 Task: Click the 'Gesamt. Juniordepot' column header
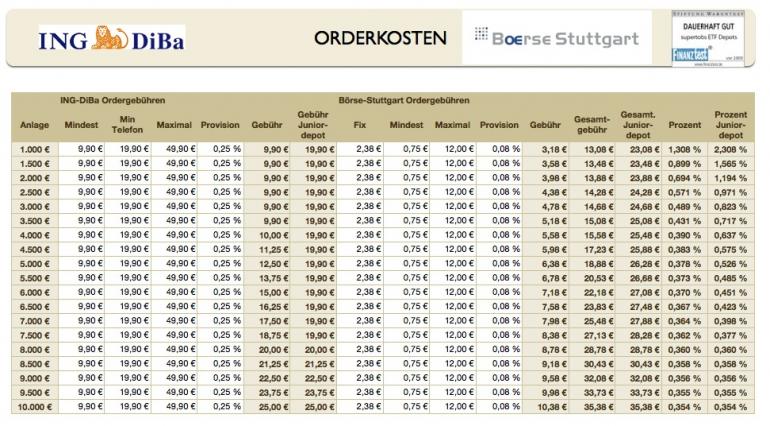tap(638, 125)
